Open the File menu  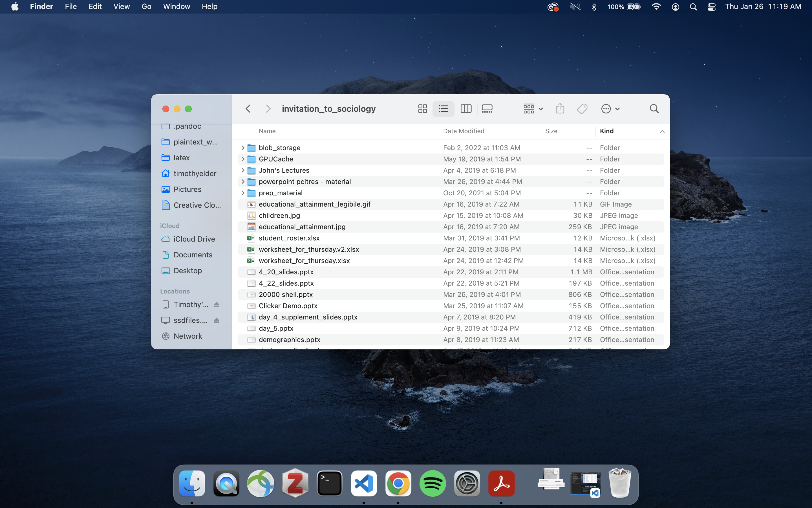click(x=71, y=6)
